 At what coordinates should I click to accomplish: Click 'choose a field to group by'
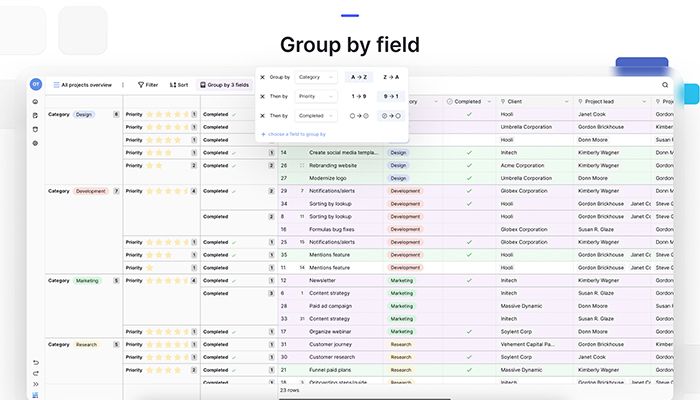(x=295, y=133)
